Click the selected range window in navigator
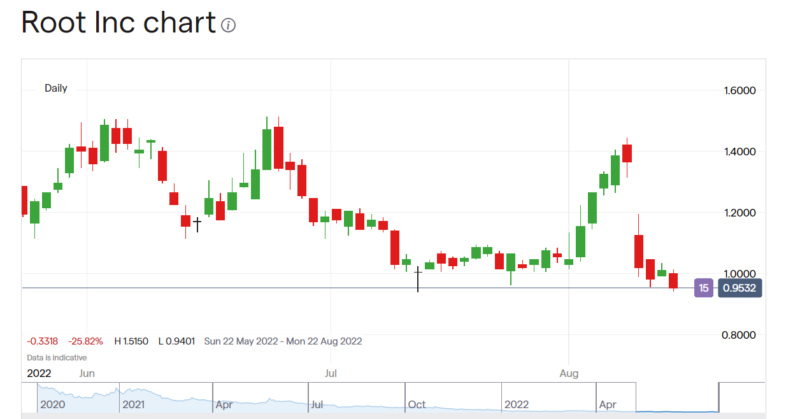The height and width of the screenshot is (419, 793). coord(677,397)
